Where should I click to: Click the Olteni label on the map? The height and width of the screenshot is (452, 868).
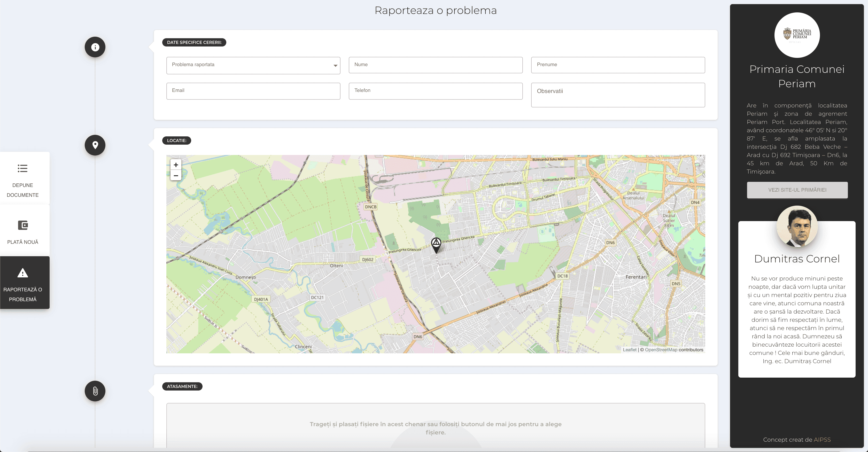[336, 266]
